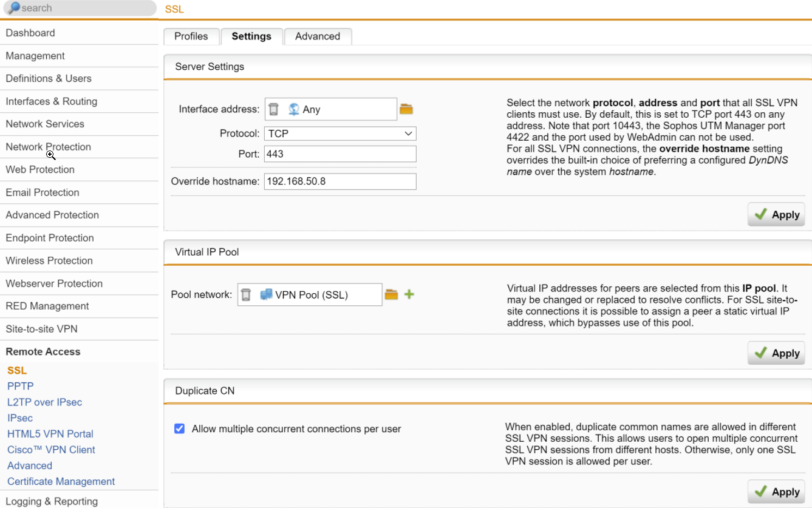This screenshot has width=812, height=508.
Task: Select SSL under Remote Access
Action: coord(17,370)
